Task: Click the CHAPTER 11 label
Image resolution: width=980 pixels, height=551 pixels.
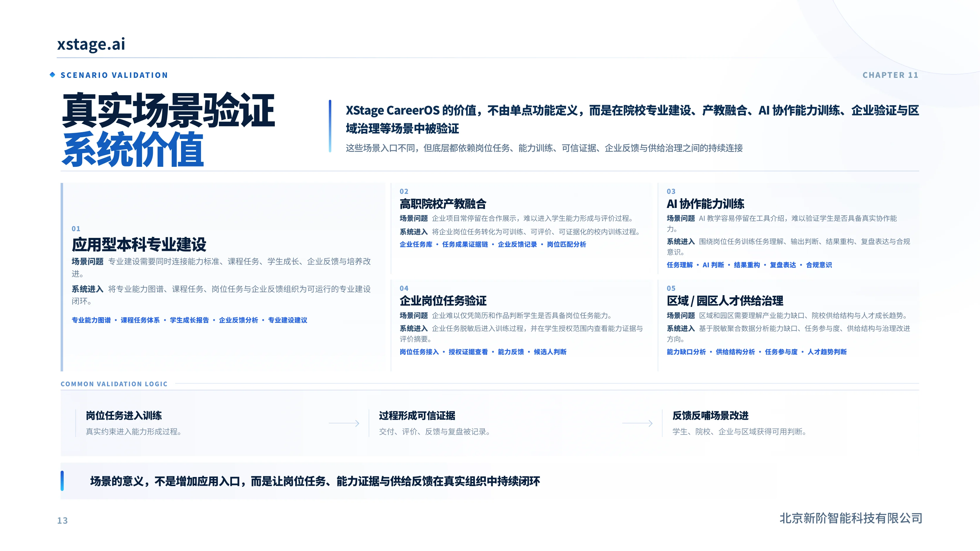Action: tap(890, 75)
